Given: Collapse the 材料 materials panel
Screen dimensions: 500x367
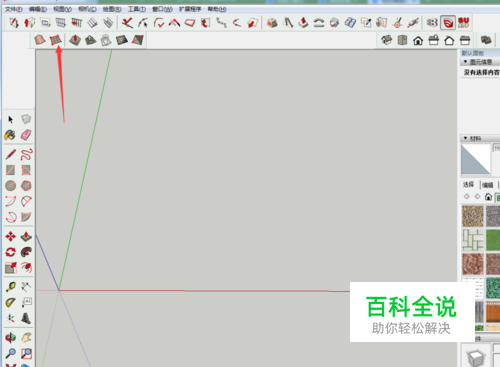Looking at the screenshot, I should click(x=466, y=138).
